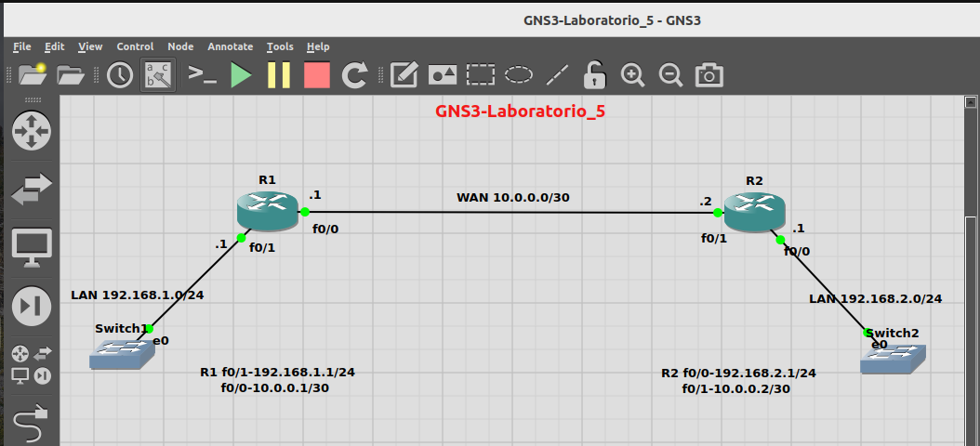Image resolution: width=980 pixels, height=446 pixels.
Task: Click the R2 f0/0-192.168.2.1/24 note
Action: pyautogui.click(x=739, y=373)
